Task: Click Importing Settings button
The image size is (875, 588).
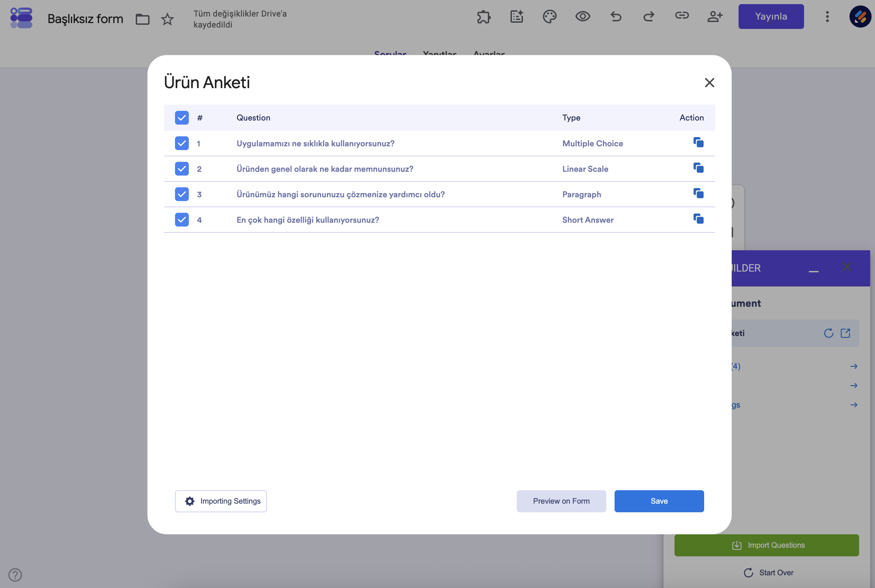Action: pyautogui.click(x=220, y=501)
